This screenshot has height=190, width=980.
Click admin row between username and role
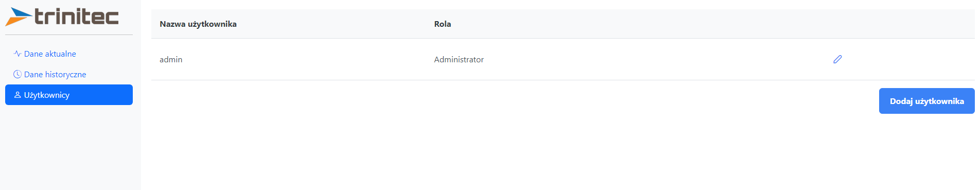tap(309, 59)
